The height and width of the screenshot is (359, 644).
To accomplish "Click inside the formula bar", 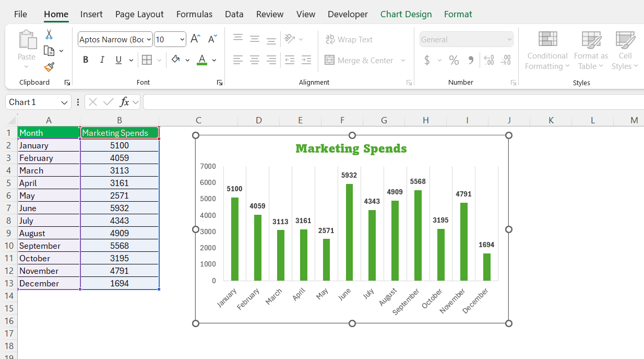I will point(393,102).
